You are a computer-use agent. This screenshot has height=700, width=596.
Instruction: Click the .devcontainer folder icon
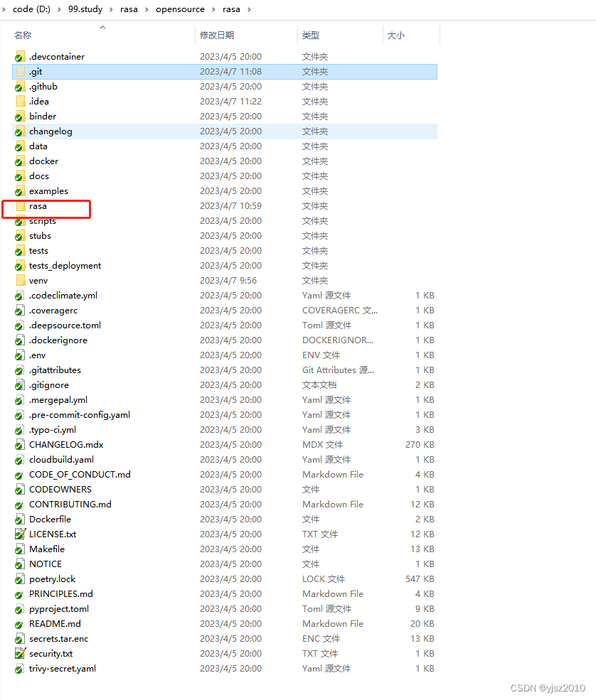click(20, 57)
